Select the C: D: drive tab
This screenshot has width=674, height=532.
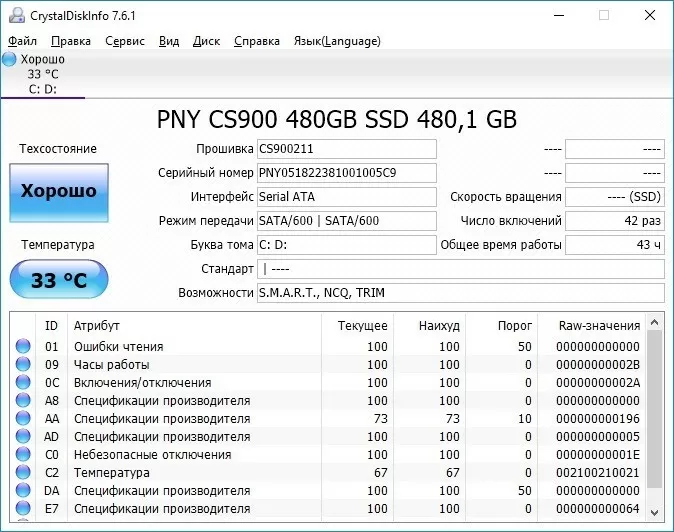(x=42, y=88)
